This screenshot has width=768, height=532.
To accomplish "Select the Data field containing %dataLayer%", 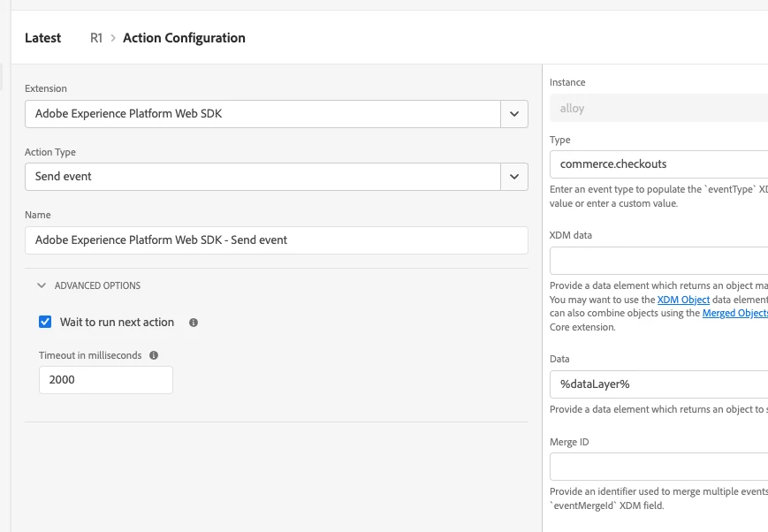I will pos(658,384).
